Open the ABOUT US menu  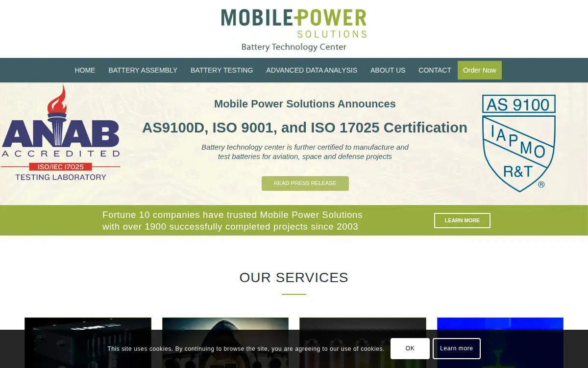pyautogui.click(x=388, y=70)
